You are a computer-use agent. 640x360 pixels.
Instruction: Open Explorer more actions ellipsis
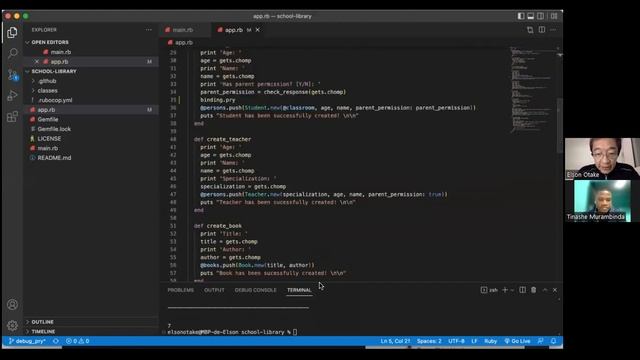pos(149,30)
